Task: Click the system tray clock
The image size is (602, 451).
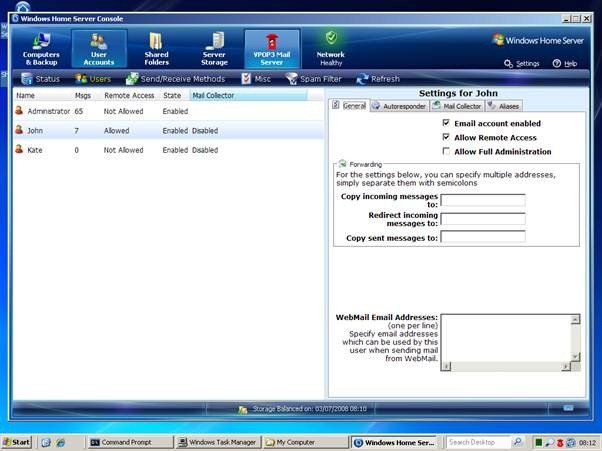Action: point(587,443)
